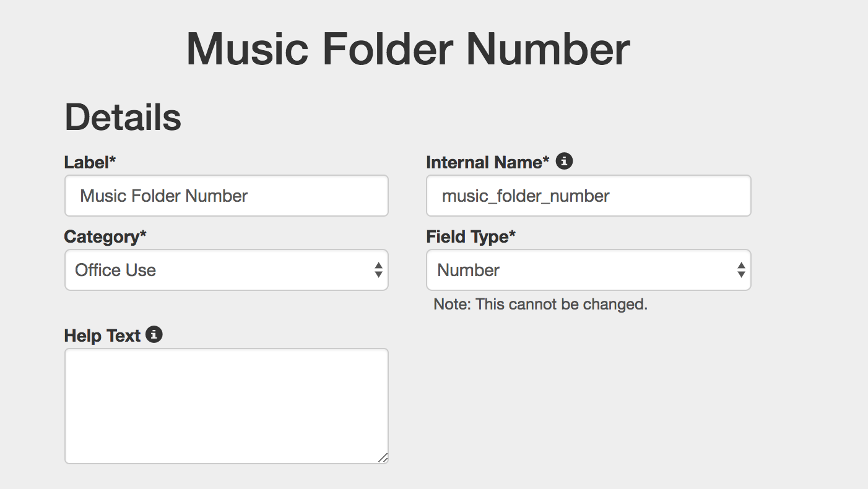Click the Category select up-down arrows
The image size is (868, 489).
378,270
